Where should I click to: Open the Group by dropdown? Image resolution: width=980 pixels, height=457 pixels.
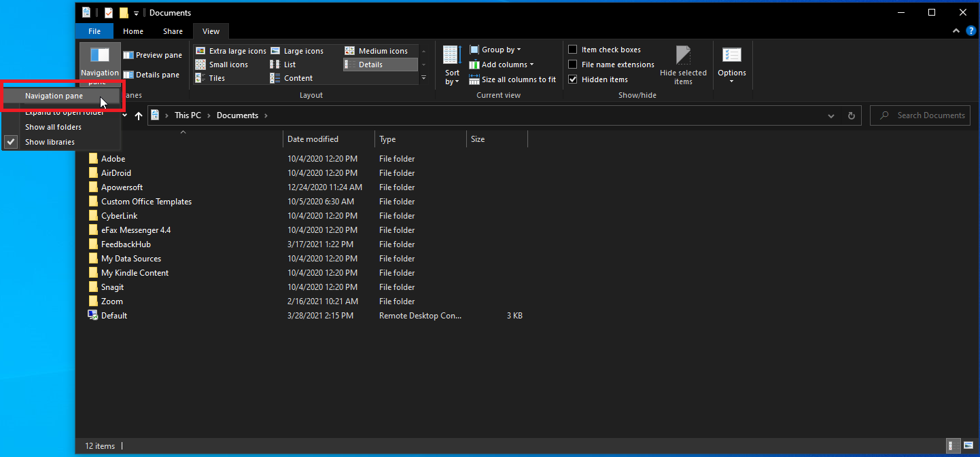pyautogui.click(x=495, y=50)
